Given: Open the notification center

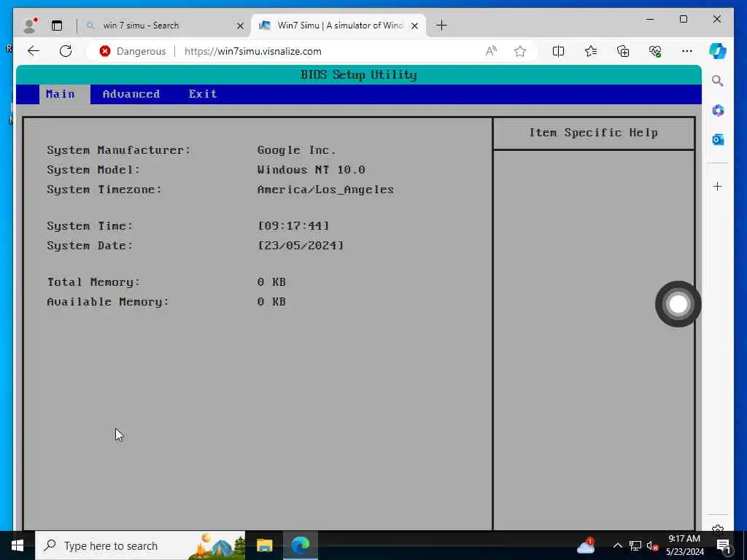Looking at the screenshot, I should (724, 545).
